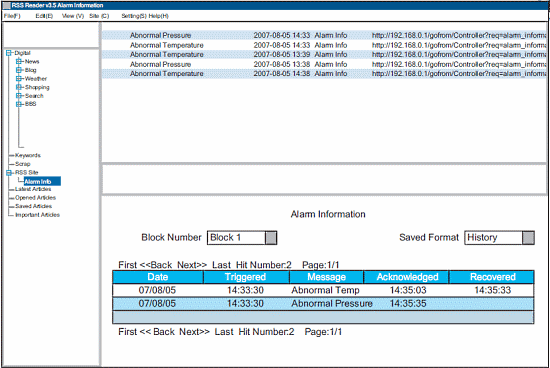Click the Recovered column header
Viewport: 550px width, 368px height.
click(x=492, y=277)
